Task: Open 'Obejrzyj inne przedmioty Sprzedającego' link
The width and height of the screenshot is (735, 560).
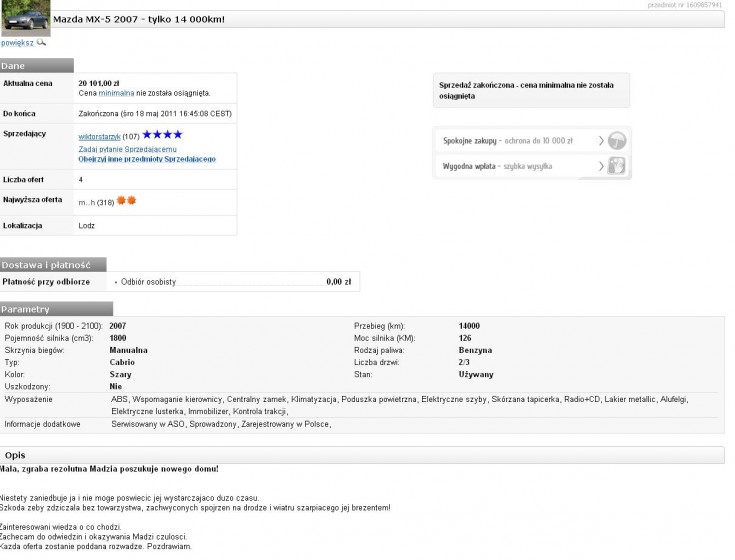Action: [x=147, y=159]
